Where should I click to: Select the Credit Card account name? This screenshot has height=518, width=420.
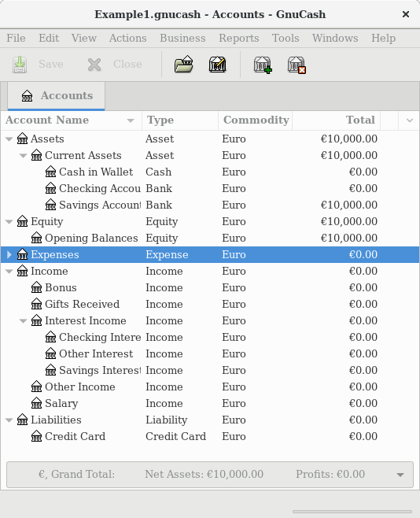(x=75, y=436)
